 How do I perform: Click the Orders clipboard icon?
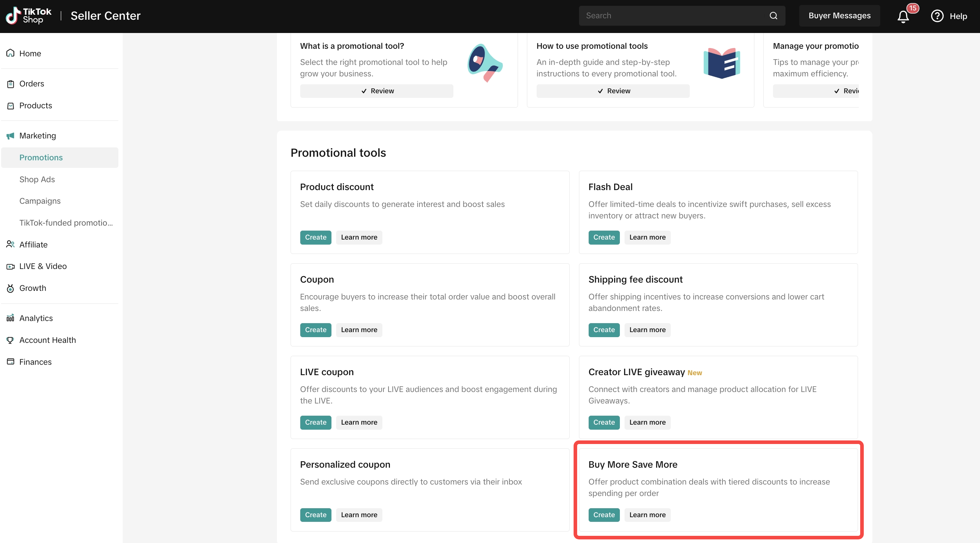point(10,84)
